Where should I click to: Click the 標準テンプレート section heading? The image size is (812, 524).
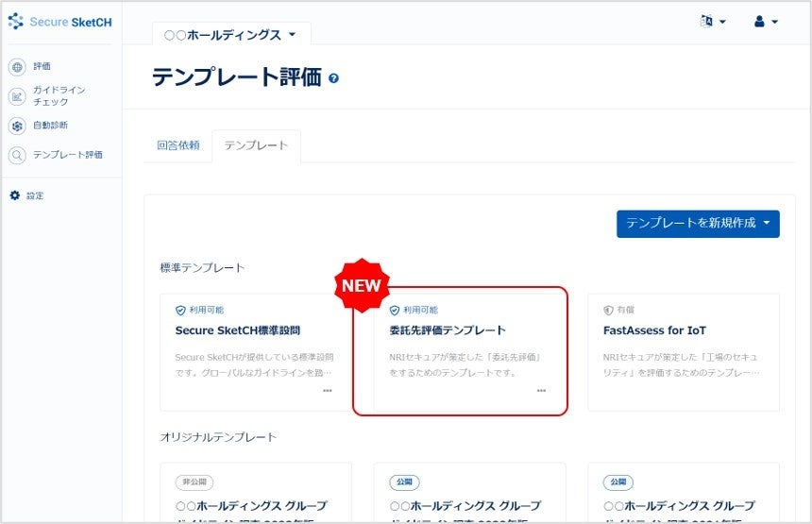click(202, 268)
